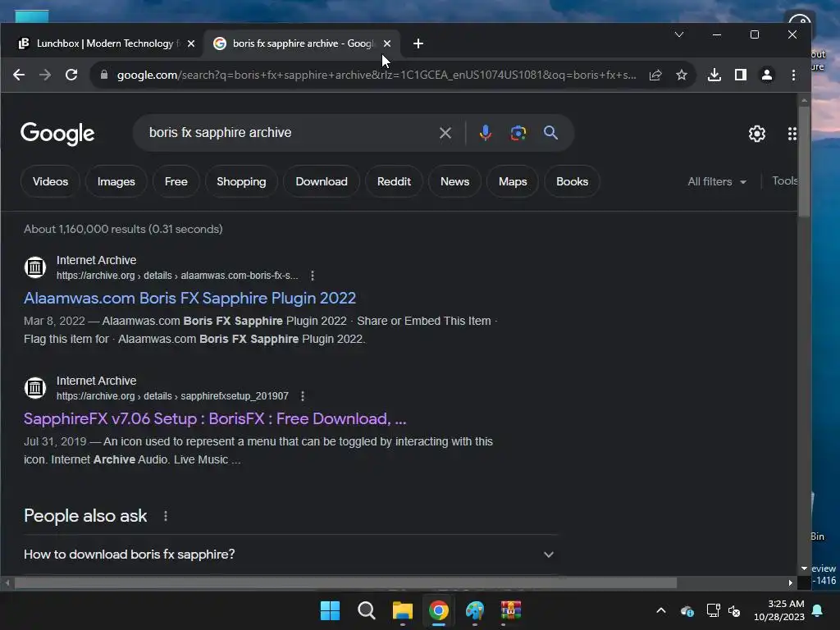840x630 pixels.
Task: Click the horizontal scrollbar thumb
Action: click(345, 583)
